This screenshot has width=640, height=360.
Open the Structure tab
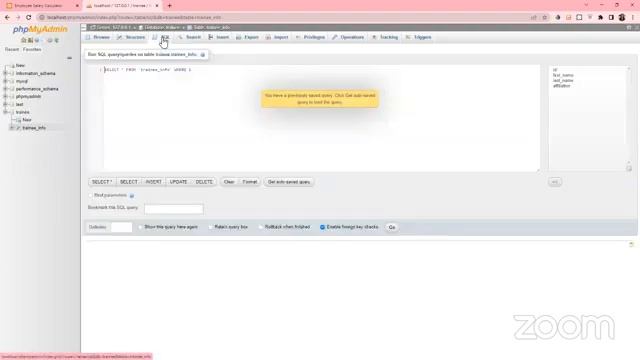131,37
